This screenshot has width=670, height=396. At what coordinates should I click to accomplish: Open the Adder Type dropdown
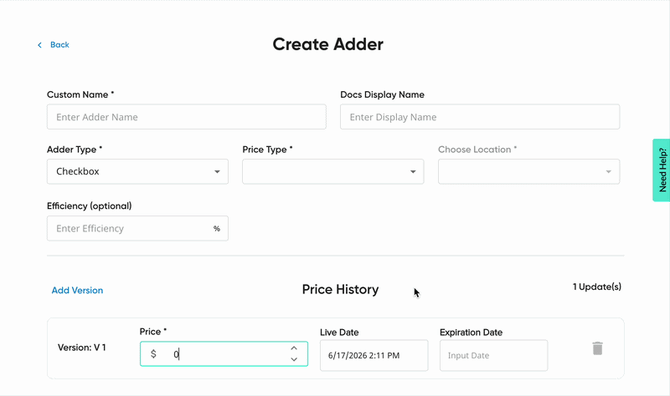138,171
